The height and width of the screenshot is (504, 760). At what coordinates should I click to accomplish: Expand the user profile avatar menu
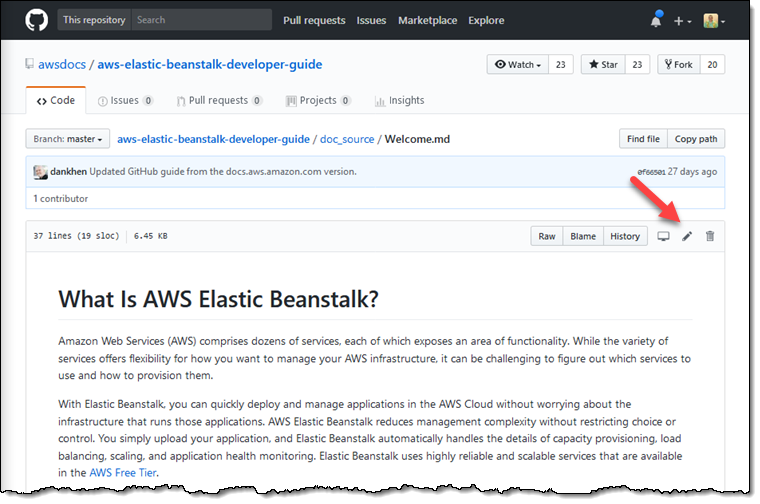pos(714,20)
